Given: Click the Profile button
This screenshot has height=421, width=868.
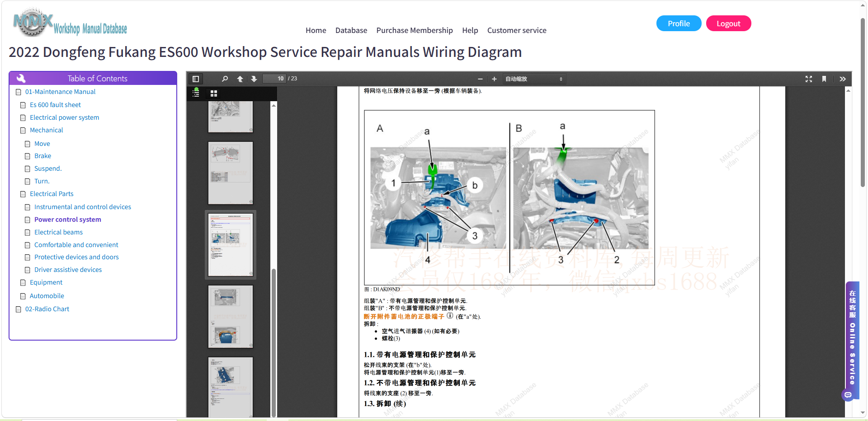Looking at the screenshot, I should (x=679, y=23).
